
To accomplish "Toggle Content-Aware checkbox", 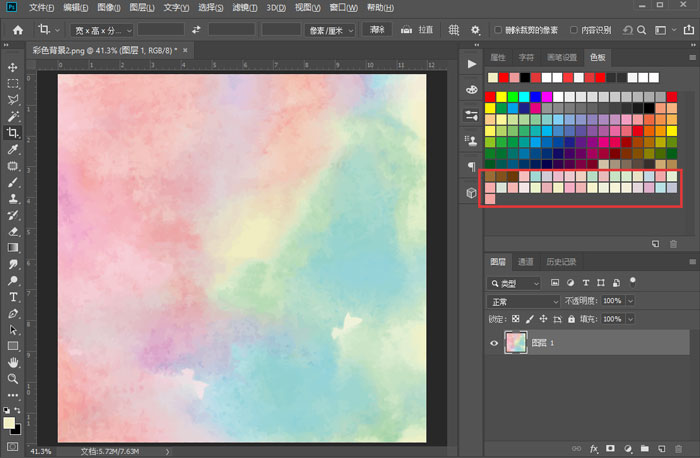I will point(574,30).
